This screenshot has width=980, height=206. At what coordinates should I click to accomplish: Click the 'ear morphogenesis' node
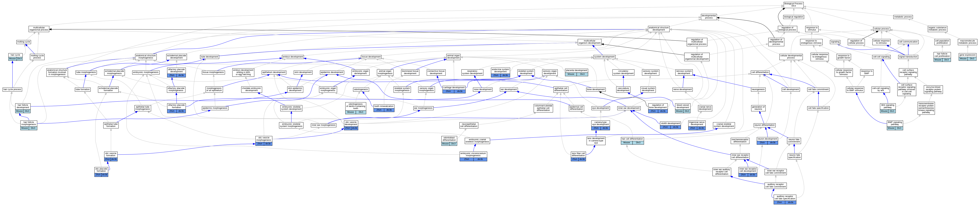423,108
